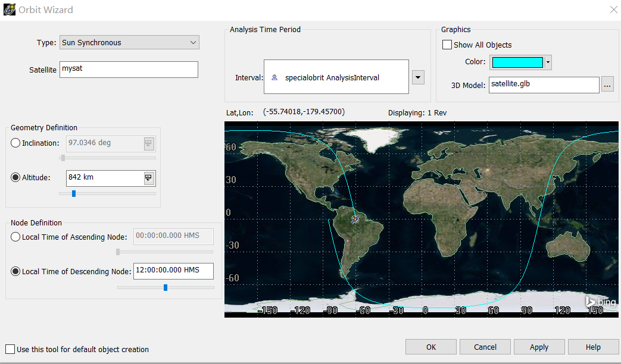Browse for 3D Model with ellipsis button
The height and width of the screenshot is (364, 621).
[607, 84]
